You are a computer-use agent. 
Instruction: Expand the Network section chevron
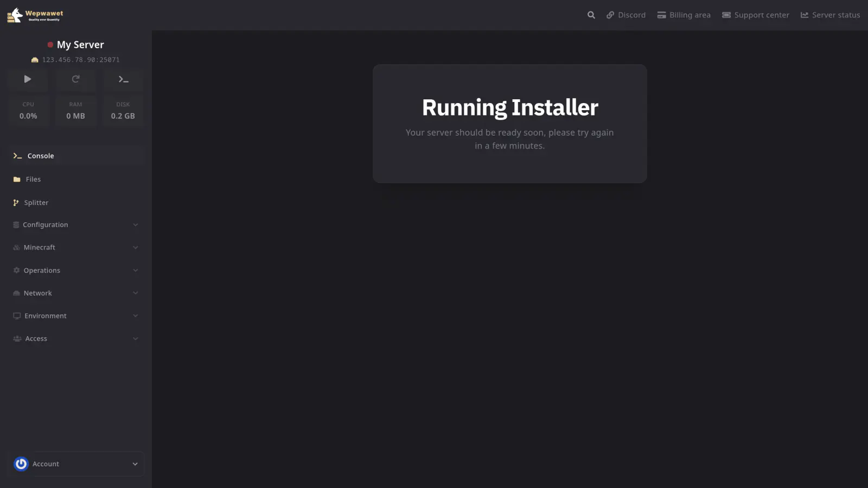click(135, 293)
